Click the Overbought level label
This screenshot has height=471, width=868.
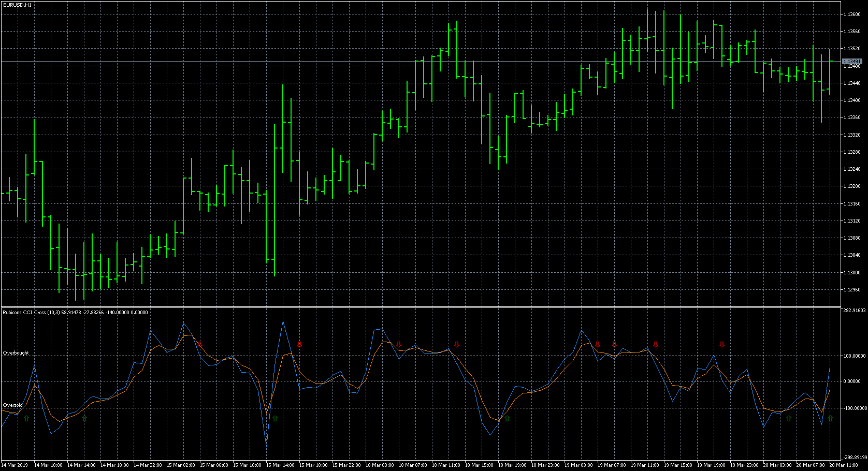coord(16,353)
